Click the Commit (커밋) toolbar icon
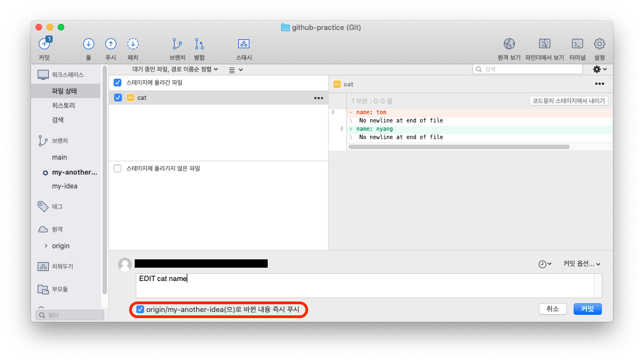This screenshot has height=363, width=644. tap(44, 44)
